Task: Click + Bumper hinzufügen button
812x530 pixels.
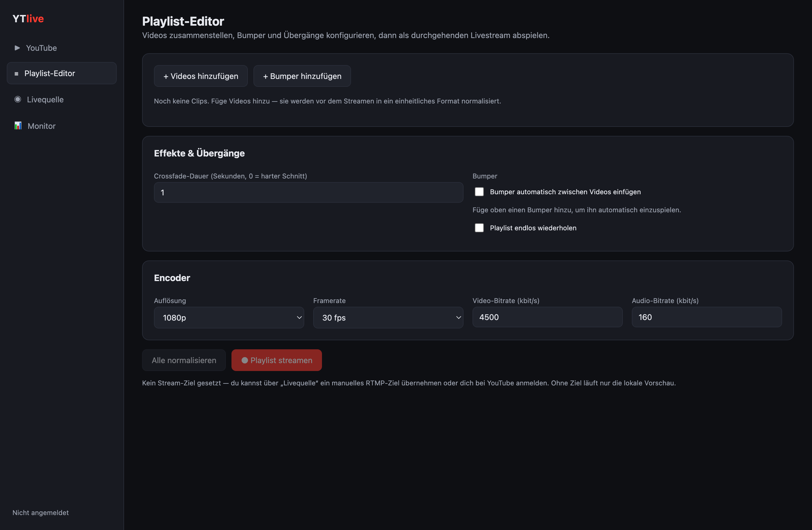Action: (302, 76)
